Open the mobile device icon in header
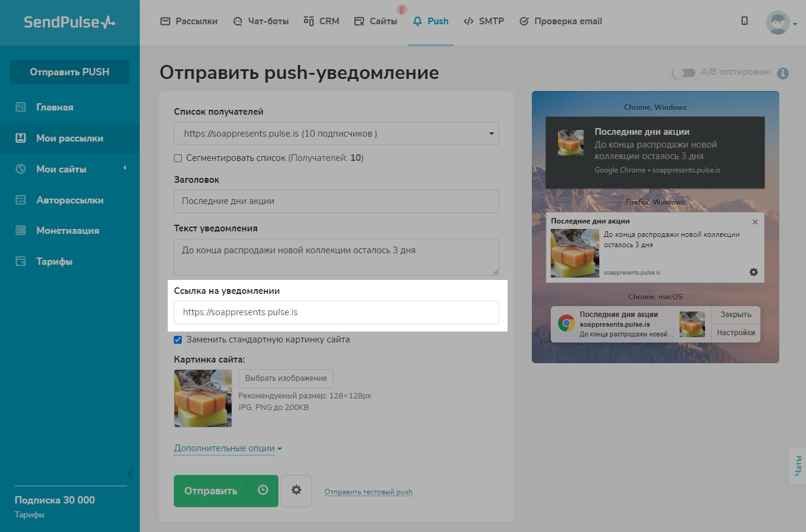 [x=745, y=21]
